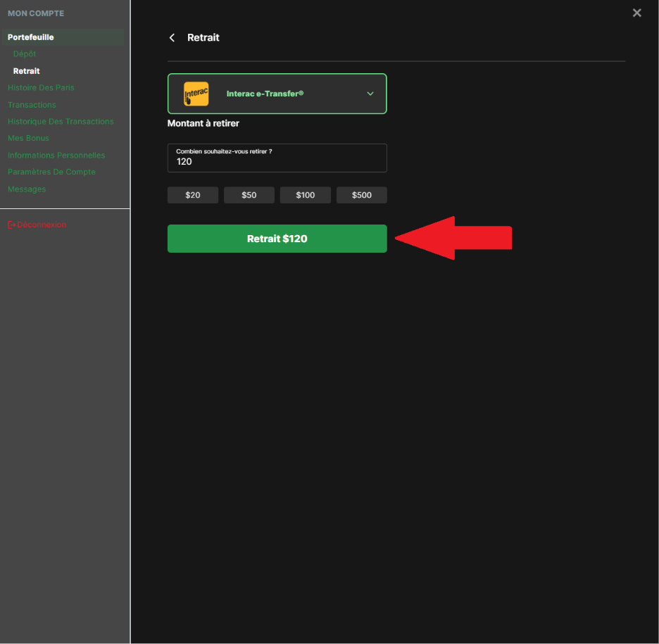Pick the $100 preset amount

305,195
